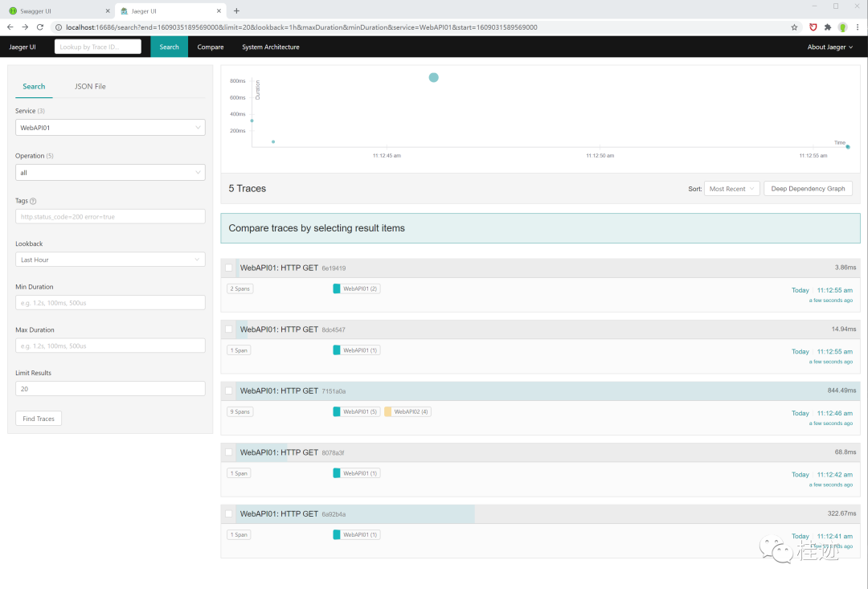The height and width of the screenshot is (589, 868).
Task: Click the large 800ms trace dot in chart
Action: click(x=433, y=77)
